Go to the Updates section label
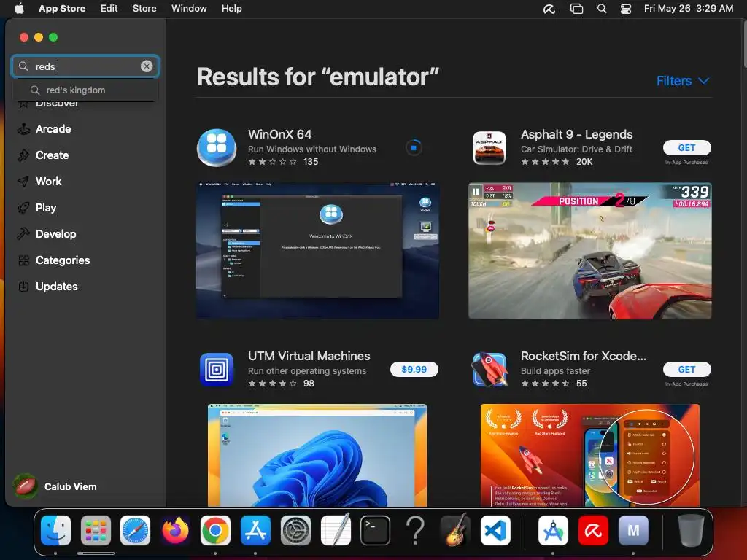Image resolution: width=747 pixels, height=560 pixels. pos(57,286)
